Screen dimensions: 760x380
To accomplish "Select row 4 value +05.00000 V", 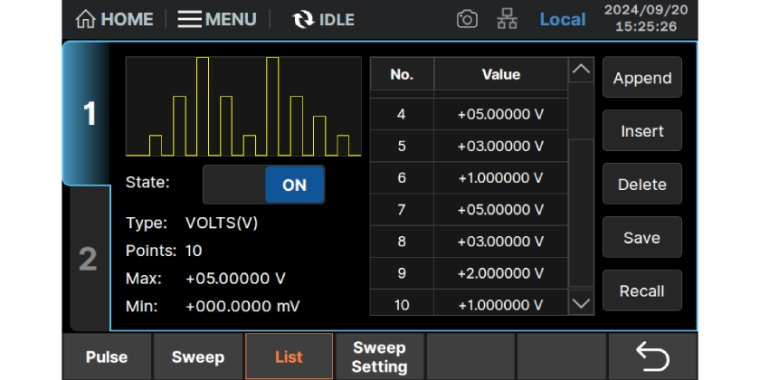I will (x=501, y=114).
